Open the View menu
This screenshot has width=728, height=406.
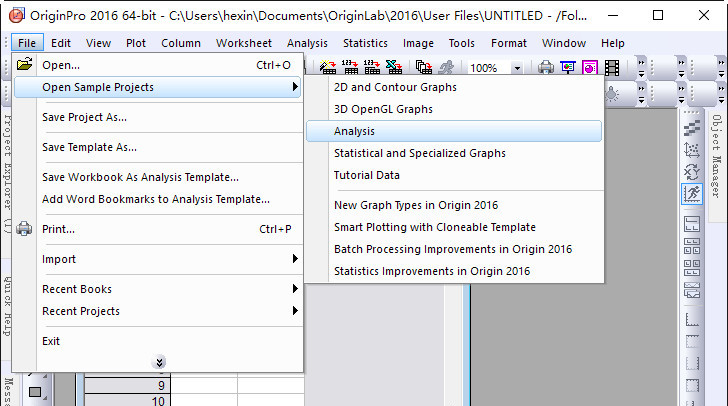[98, 43]
